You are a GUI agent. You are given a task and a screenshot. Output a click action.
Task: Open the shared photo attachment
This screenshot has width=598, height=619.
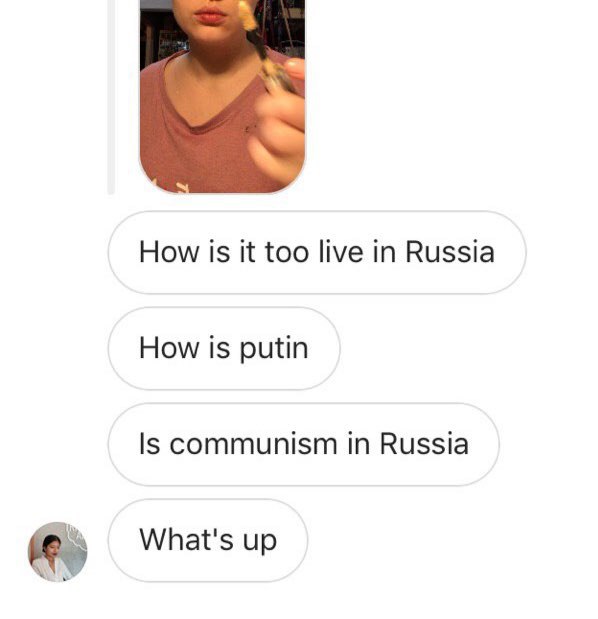[222, 96]
